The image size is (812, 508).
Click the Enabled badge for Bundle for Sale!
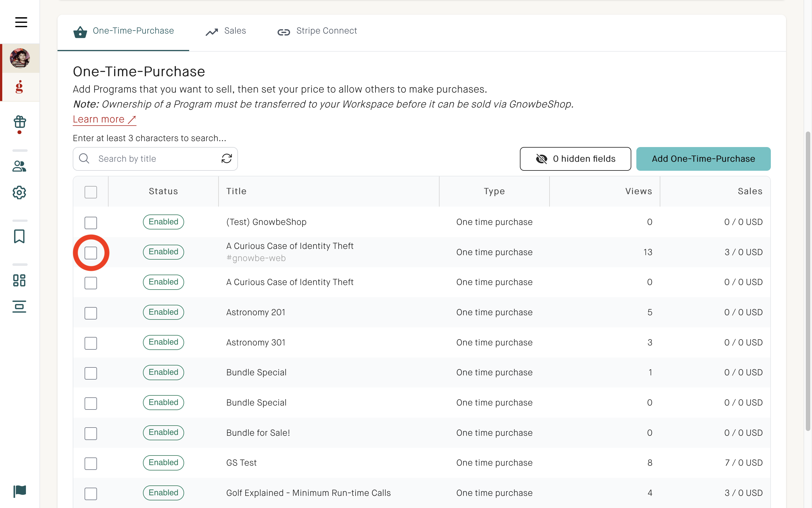(x=164, y=432)
